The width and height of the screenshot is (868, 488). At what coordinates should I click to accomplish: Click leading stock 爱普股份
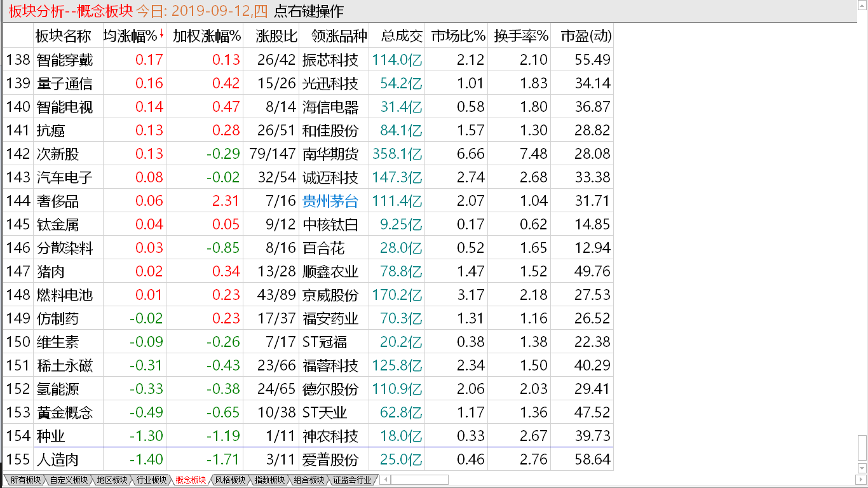point(330,459)
